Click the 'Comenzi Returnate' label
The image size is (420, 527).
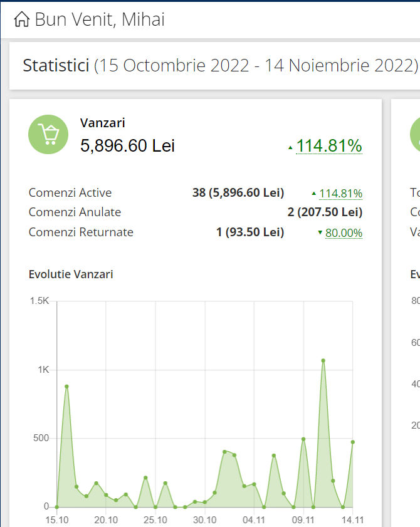81,232
